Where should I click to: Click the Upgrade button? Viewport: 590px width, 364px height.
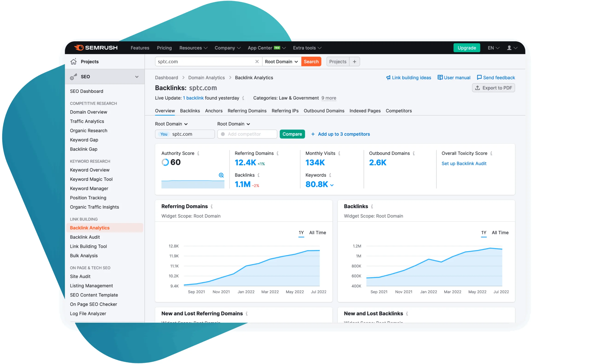pos(466,48)
